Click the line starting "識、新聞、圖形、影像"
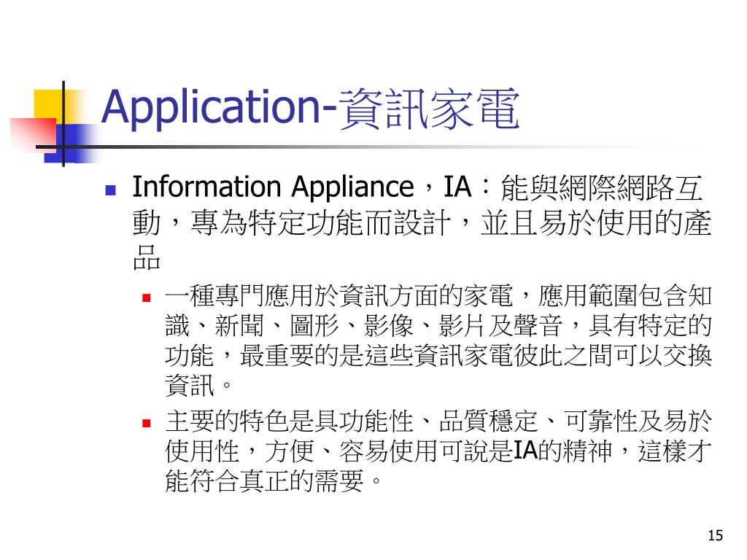This screenshot has width=747, height=560. [x=438, y=326]
